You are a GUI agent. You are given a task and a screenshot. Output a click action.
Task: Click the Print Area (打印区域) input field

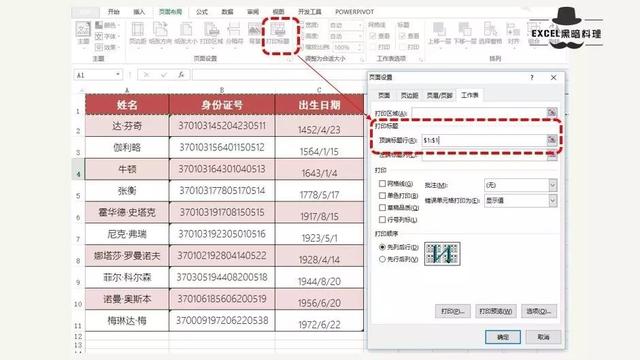tap(479, 113)
